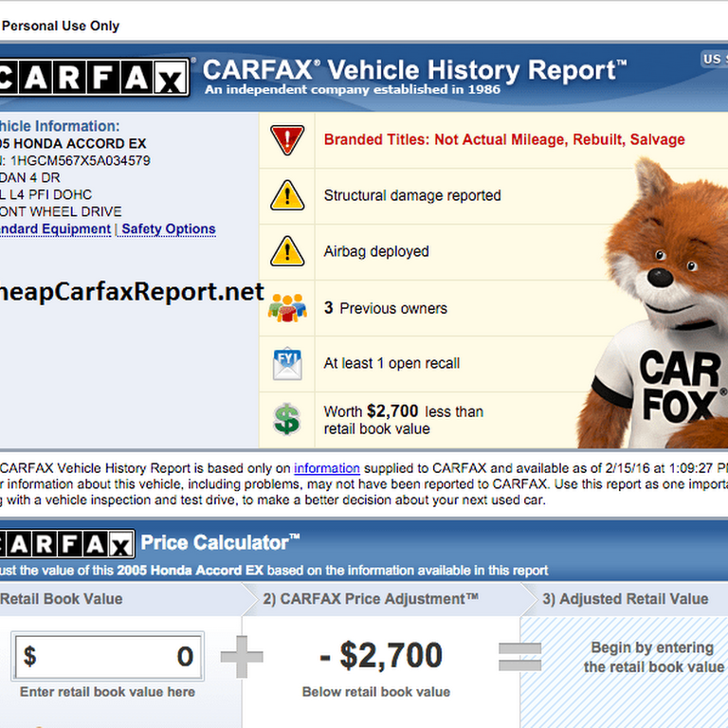728x728 pixels.
Task: Click the 'Price Calculator' heading
Action: click(x=220, y=542)
